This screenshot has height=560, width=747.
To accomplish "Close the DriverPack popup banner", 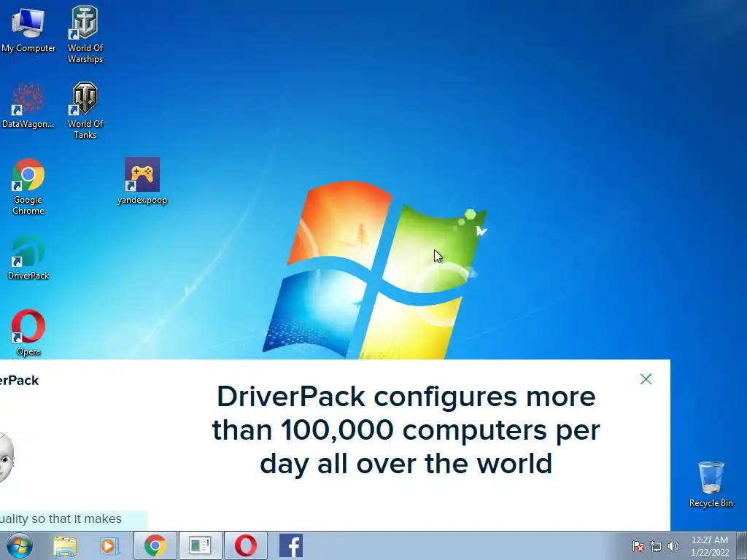I will coord(646,379).
